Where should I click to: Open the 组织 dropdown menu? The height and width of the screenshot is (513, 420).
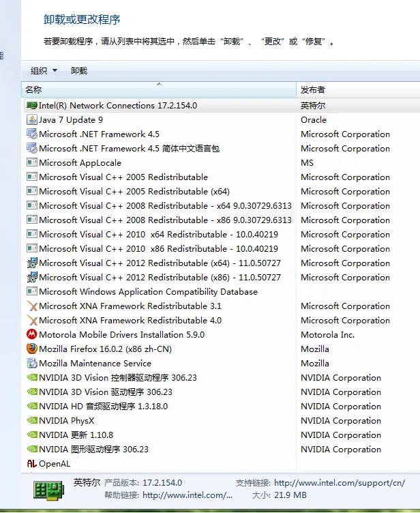[x=44, y=71]
